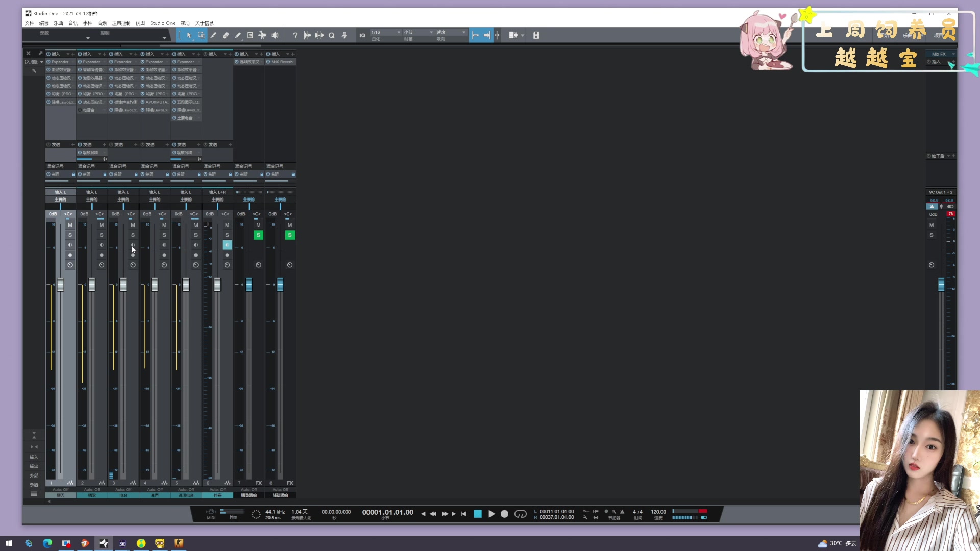The height and width of the screenshot is (551, 980).
Task: Select channel 6 输入 L+R input
Action: click(217, 192)
